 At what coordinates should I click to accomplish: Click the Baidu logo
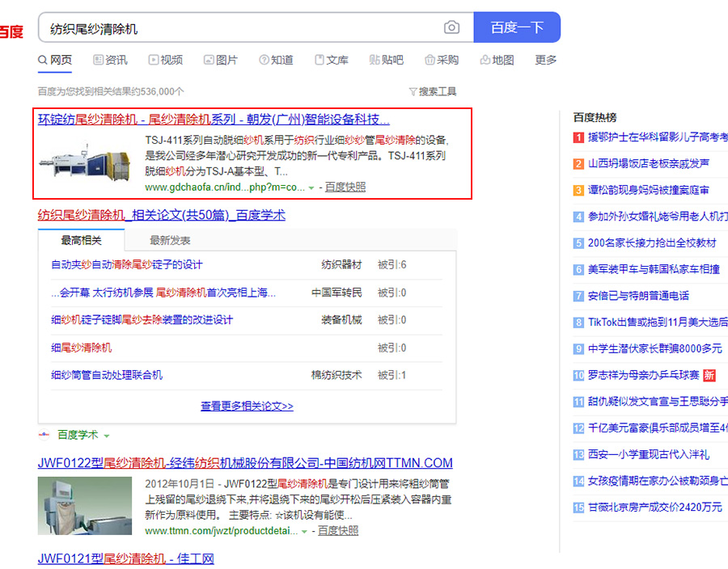click(11, 32)
